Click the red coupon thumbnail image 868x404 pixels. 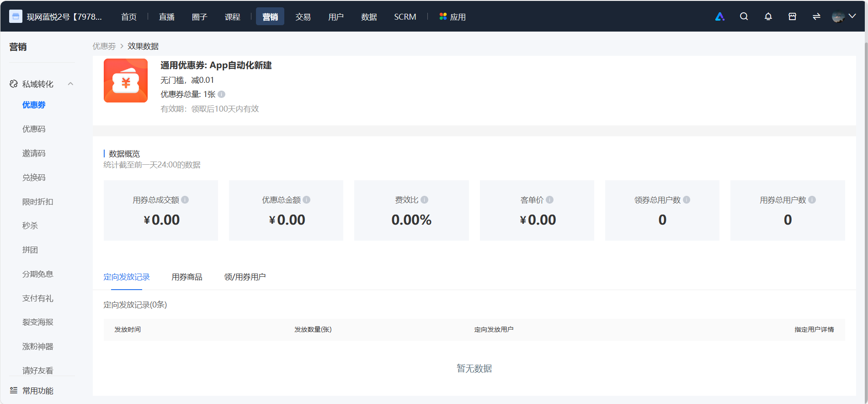[x=126, y=81]
